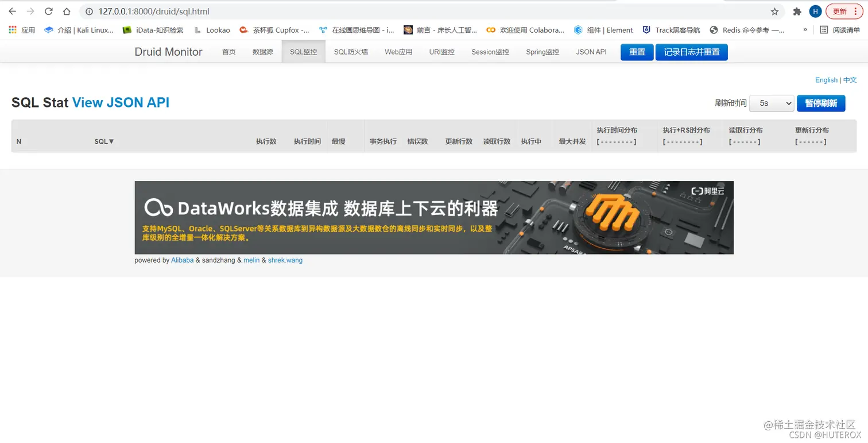
Task: Open the View JSON API link
Action: click(121, 102)
